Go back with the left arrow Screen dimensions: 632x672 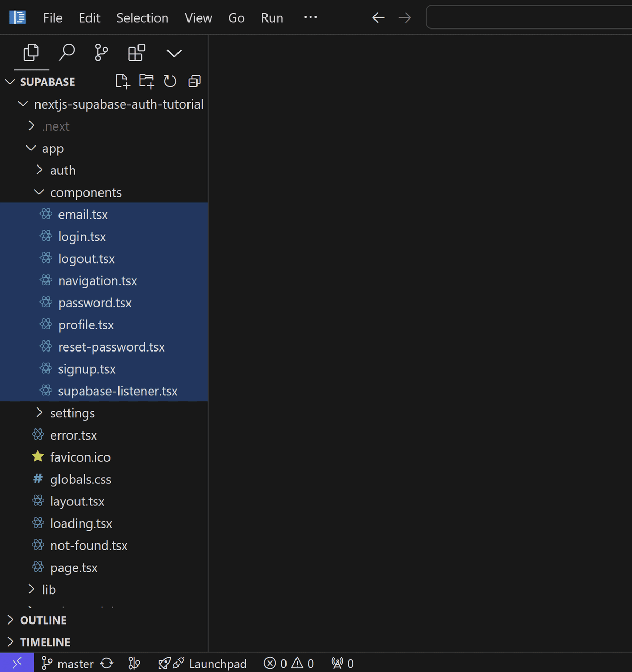click(378, 18)
